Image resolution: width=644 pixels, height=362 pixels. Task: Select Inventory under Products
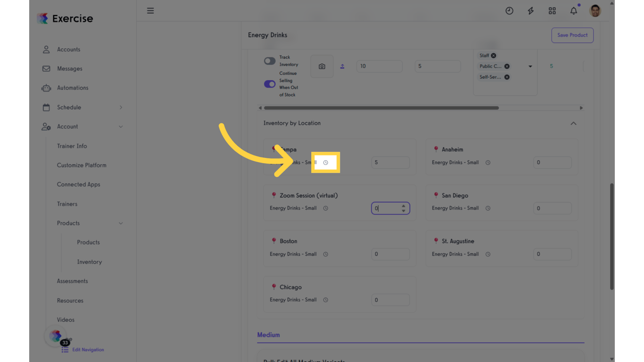click(89, 262)
